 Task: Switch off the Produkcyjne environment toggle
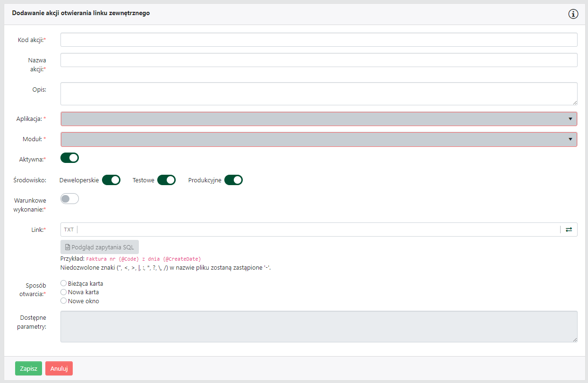tap(233, 180)
